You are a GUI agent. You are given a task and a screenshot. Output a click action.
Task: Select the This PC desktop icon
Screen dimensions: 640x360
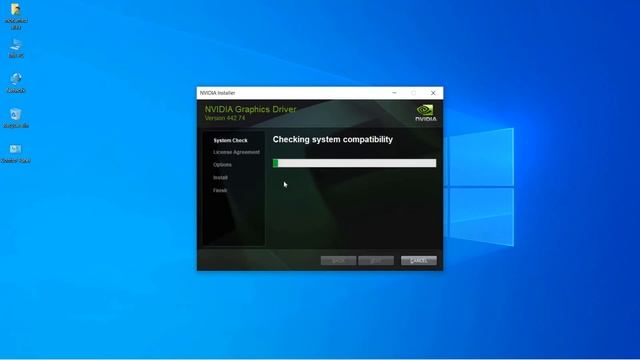(x=16, y=49)
